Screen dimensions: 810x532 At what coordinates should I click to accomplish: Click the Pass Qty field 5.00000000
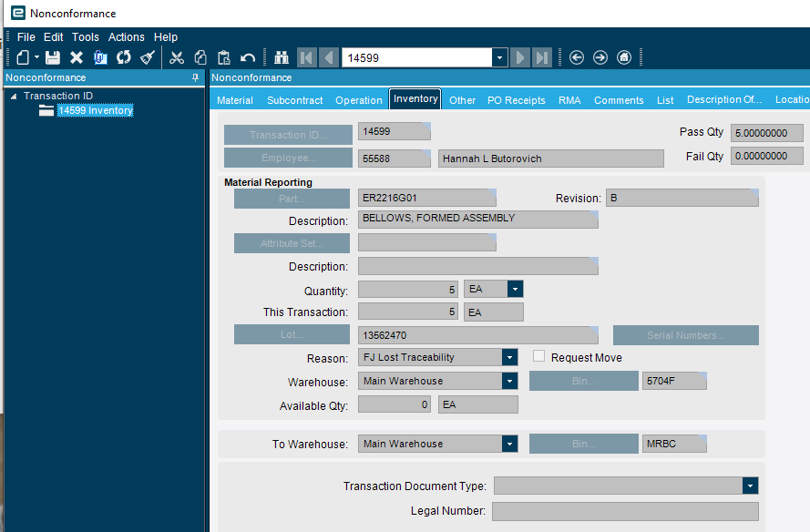tap(767, 133)
